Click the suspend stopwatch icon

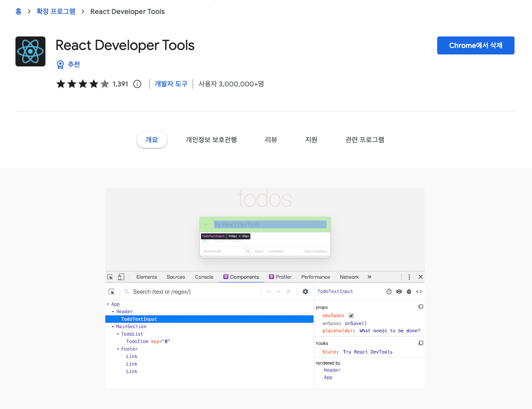pos(389,292)
